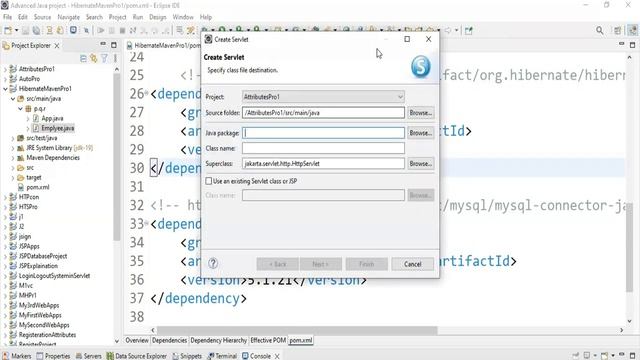Open Project Explorer filter icon
Viewport: 640px width, 360px height.
tap(104, 58)
